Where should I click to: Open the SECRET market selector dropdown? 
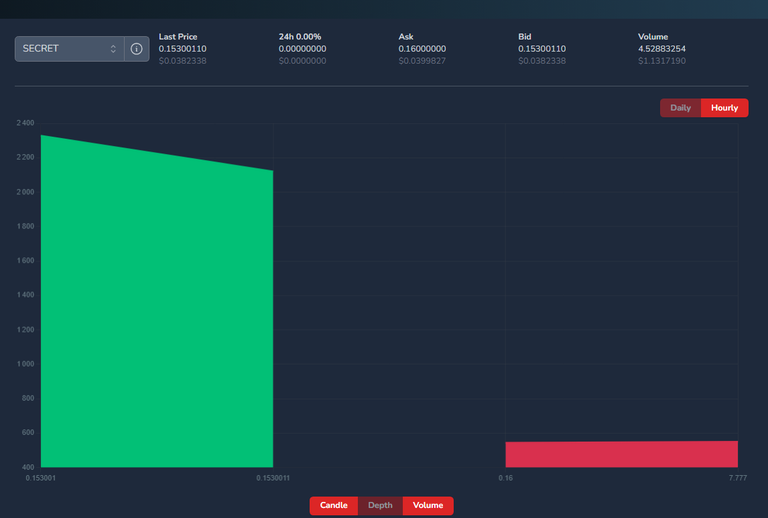point(69,49)
